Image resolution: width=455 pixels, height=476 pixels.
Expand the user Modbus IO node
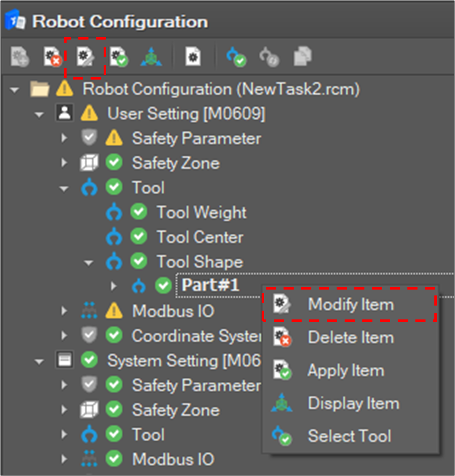tap(64, 311)
